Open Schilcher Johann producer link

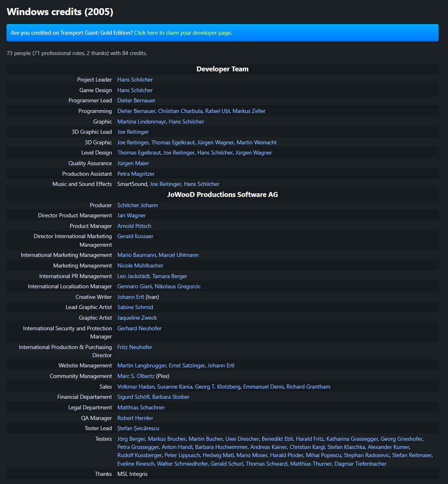click(x=137, y=205)
